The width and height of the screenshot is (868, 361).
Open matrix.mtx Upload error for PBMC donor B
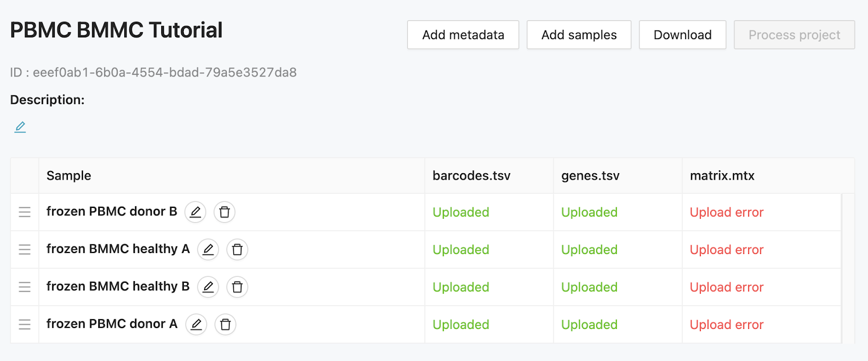726,212
